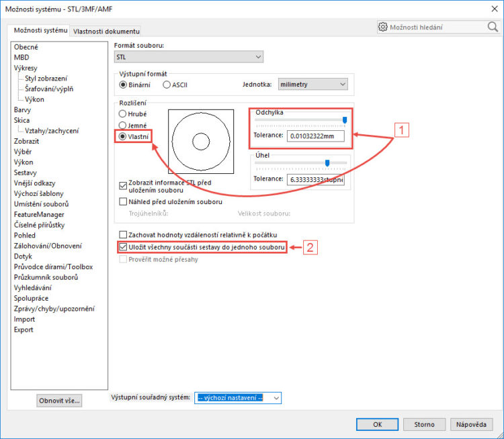
Task: Select the Možnosti systému tab
Action: click(x=42, y=30)
